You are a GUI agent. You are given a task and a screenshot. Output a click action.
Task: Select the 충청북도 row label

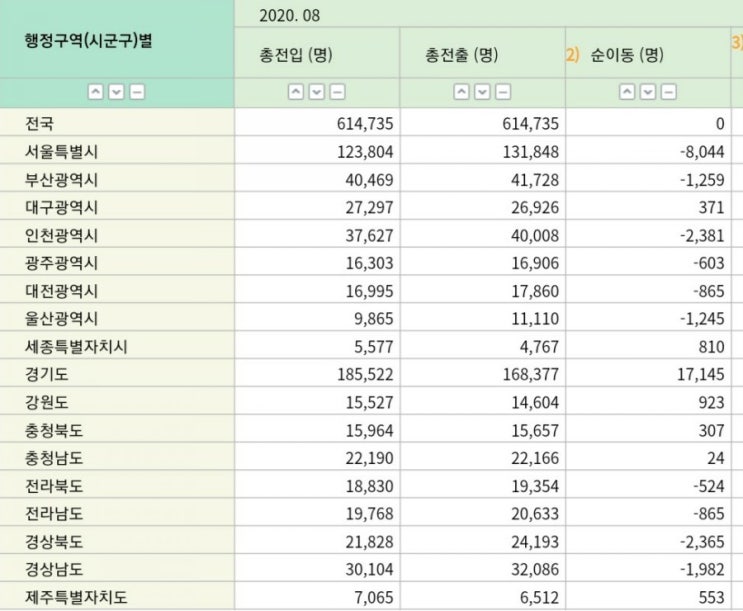coord(54,430)
